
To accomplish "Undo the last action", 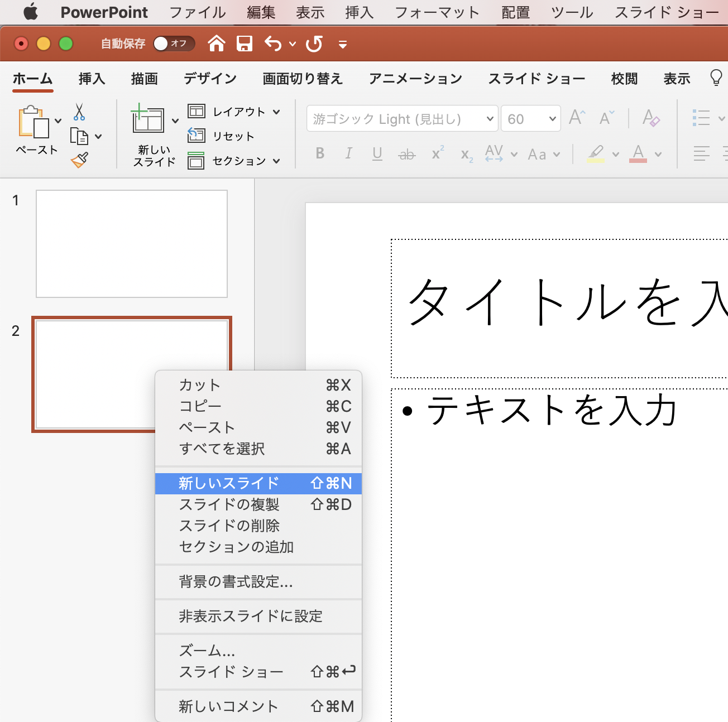I will point(273,43).
